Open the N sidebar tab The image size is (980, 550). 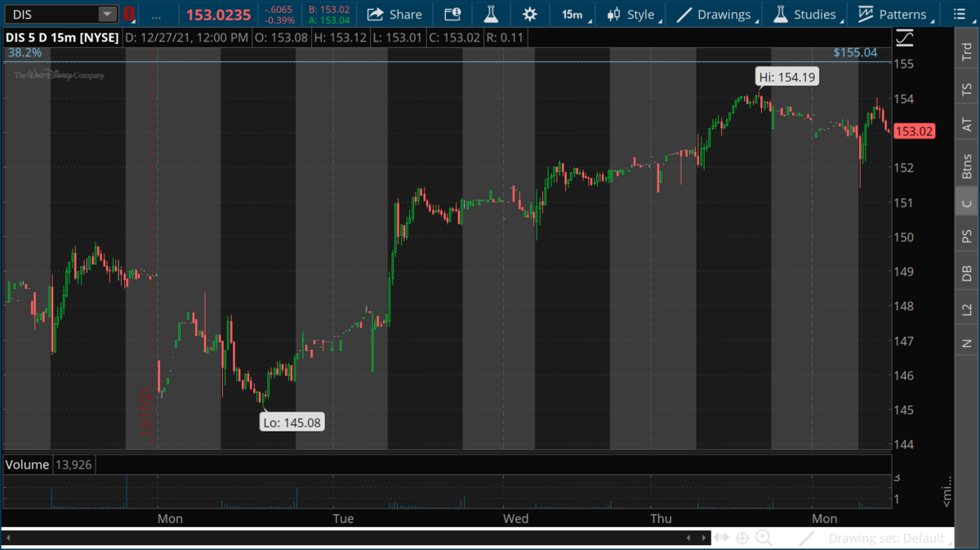967,343
